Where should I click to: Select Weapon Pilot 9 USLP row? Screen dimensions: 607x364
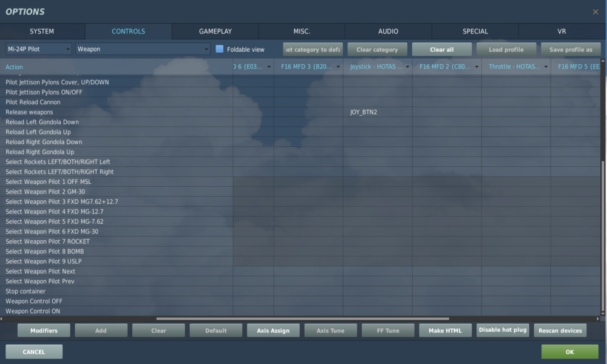click(x=116, y=261)
